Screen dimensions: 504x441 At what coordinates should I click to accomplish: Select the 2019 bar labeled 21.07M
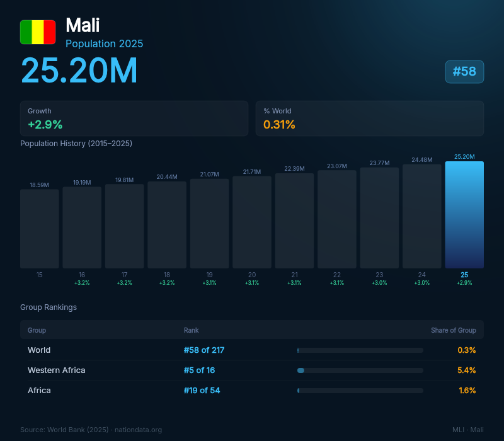pyautogui.click(x=209, y=224)
